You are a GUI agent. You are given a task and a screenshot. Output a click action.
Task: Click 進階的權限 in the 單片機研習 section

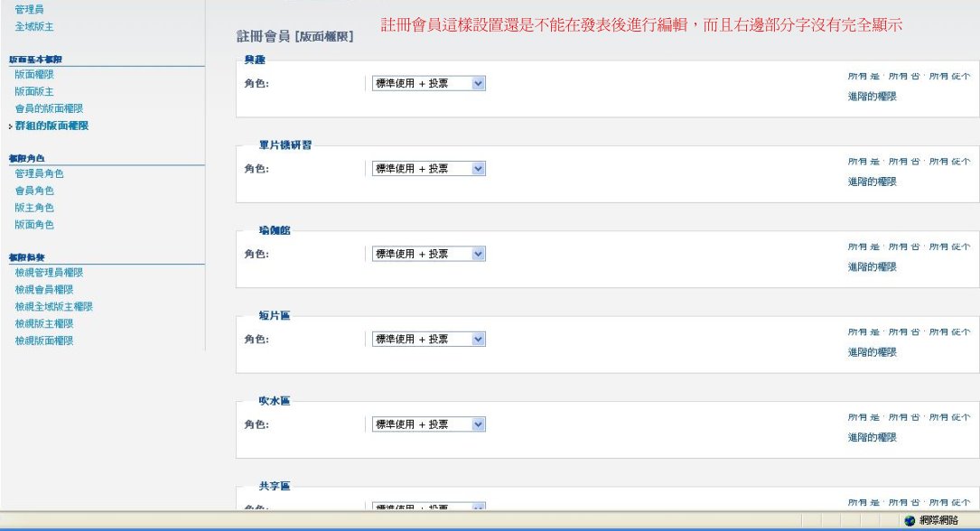tap(872, 182)
